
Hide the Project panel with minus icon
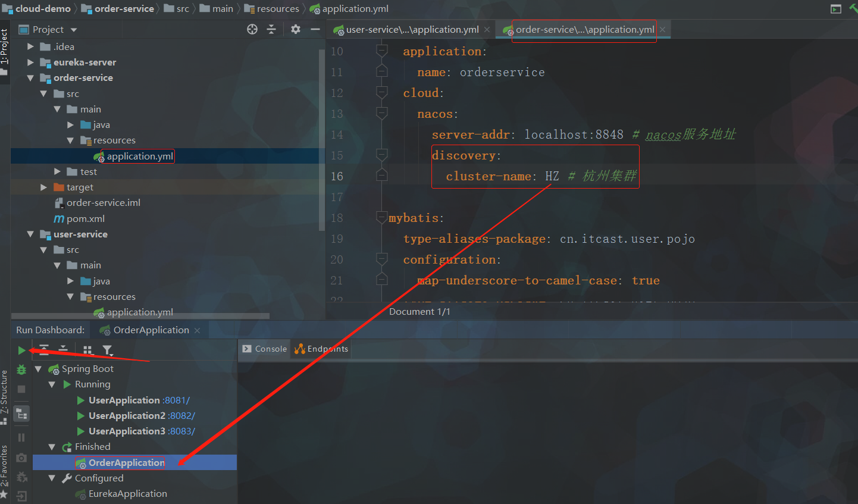[315, 29]
